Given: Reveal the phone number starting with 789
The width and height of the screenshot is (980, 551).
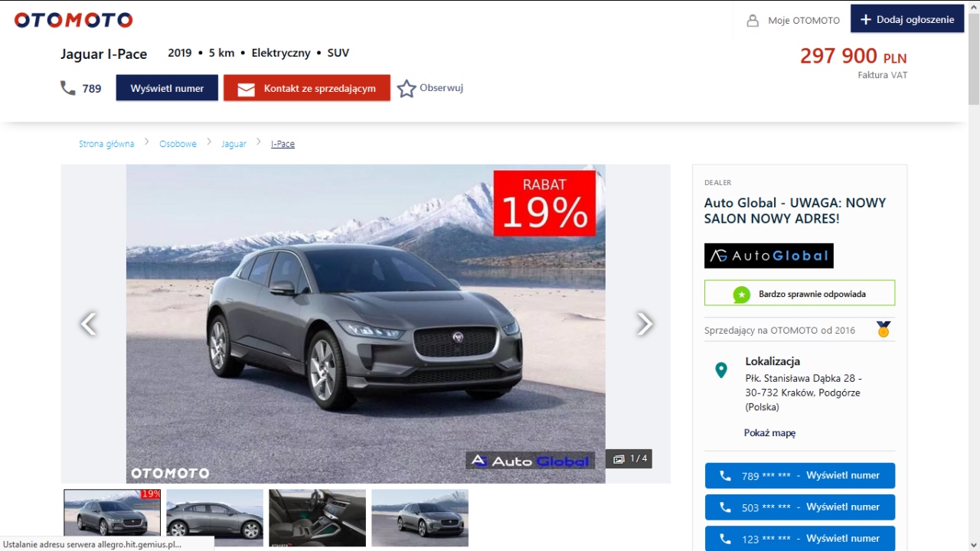Looking at the screenshot, I should click(800, 475).
